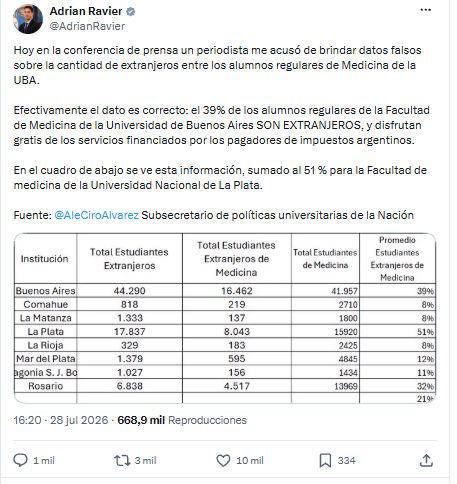Screen dimensions: 457x484
Task: Open the @AleCiroAlvarez mention link
Action: click(96, 215)
